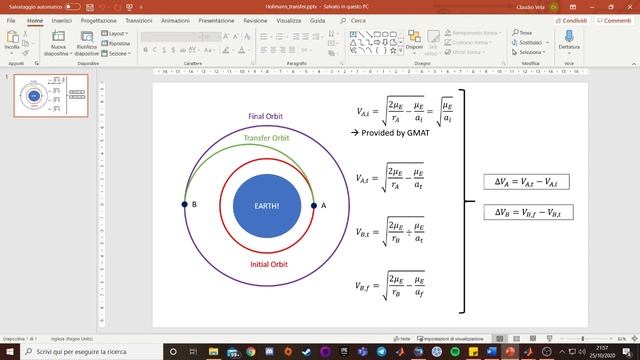640x360 pixels.
Task: Click the Trova find button
Action: coord(522,33)
